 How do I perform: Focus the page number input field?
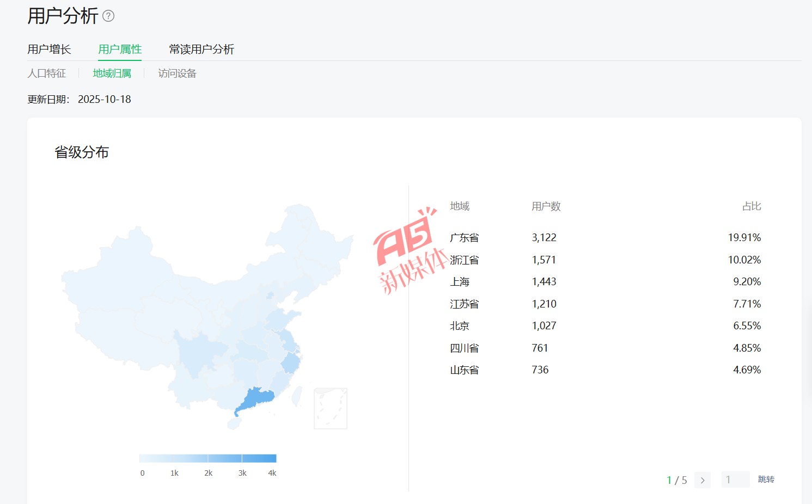735,480
